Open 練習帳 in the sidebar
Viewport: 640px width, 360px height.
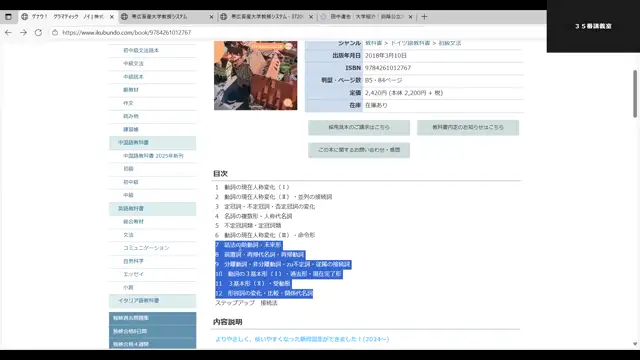click(131, 129)
